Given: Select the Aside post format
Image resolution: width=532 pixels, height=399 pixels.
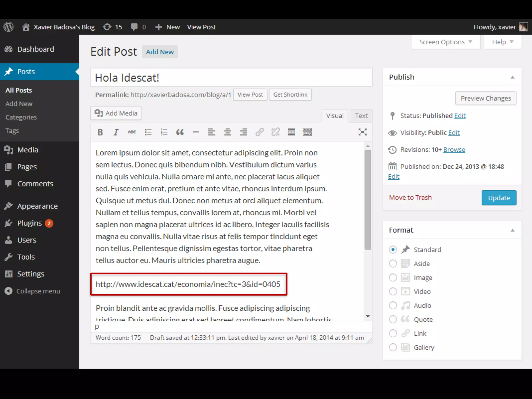Looking at the screenshot, I should [393, 264].
